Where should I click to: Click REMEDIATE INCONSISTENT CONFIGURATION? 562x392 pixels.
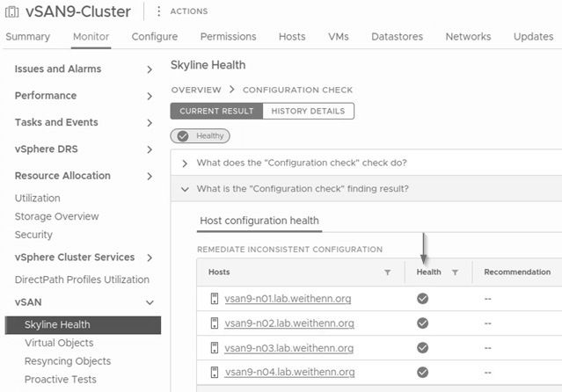(x=289, y=250)
